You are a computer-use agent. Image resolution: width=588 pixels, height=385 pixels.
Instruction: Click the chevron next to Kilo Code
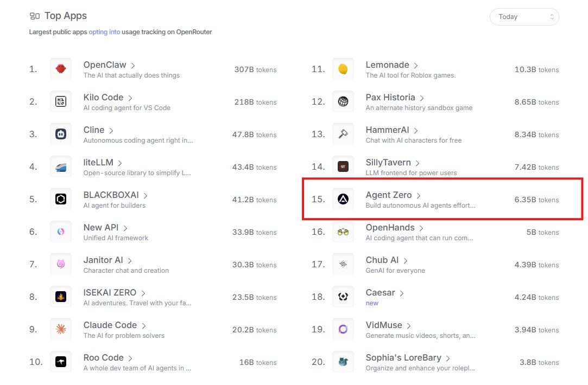point(130,98)
